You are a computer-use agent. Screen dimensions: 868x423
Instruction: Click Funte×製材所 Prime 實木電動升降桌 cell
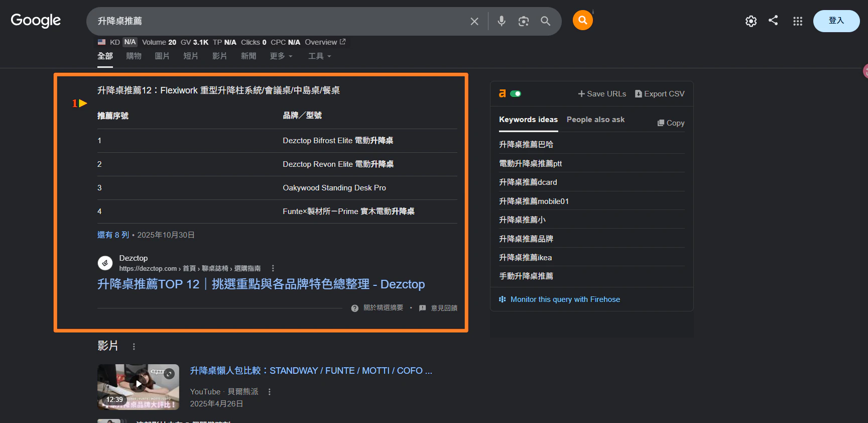348,211
